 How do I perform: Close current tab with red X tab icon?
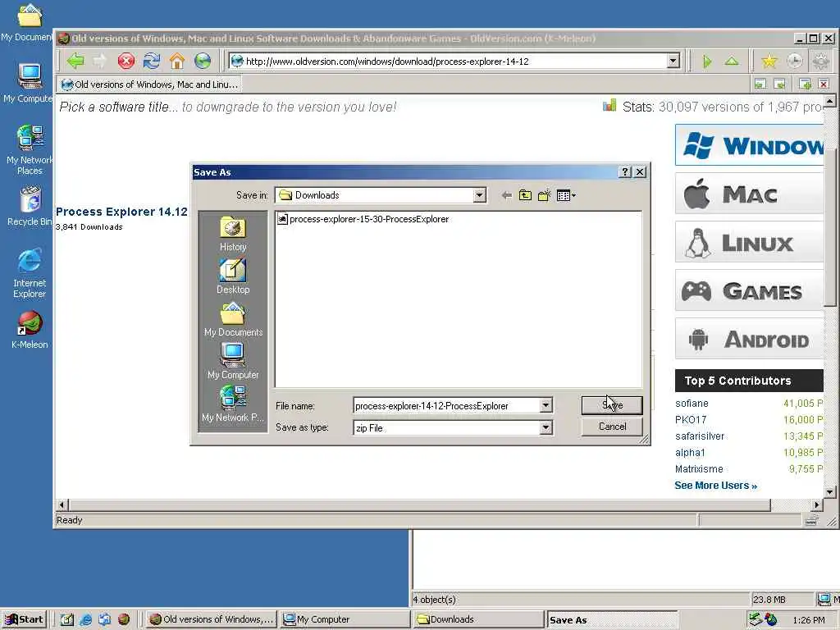(824, 84)
